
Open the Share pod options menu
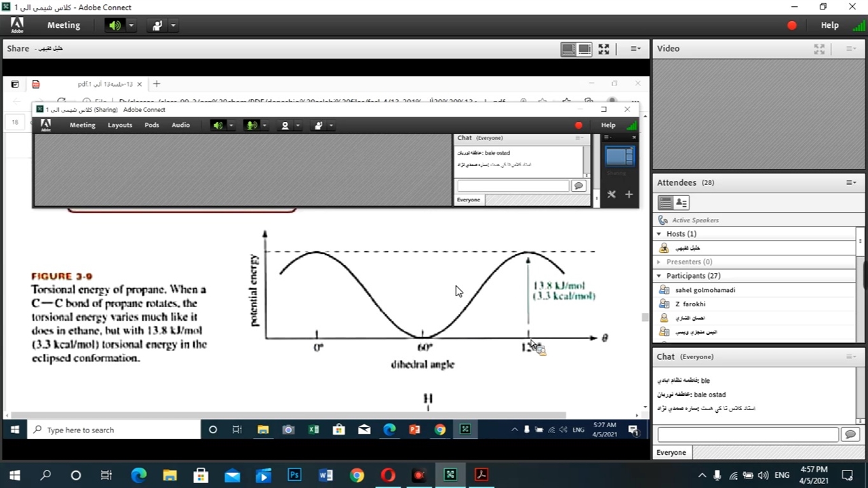(635, 49)
